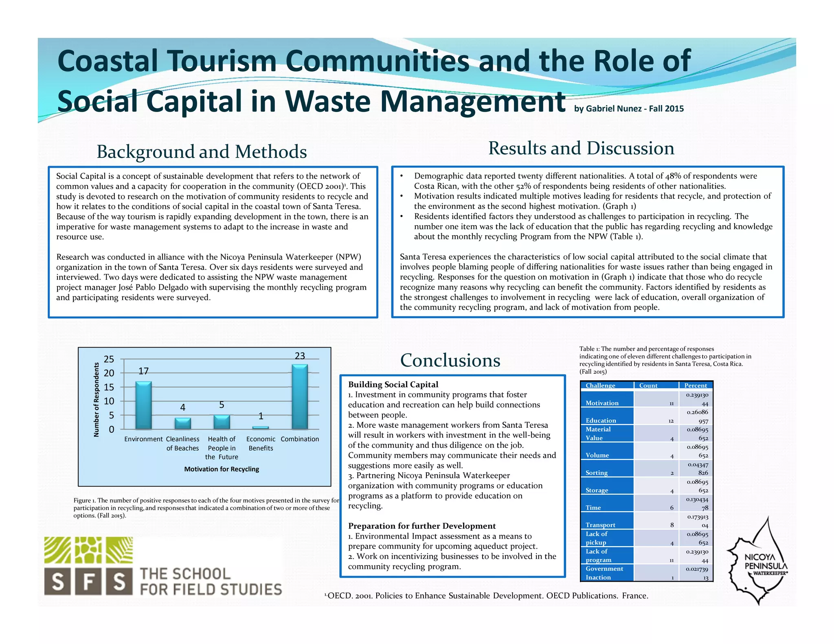Click the Health of People bar
Screen dimensions: 834x644
(222, 422)
